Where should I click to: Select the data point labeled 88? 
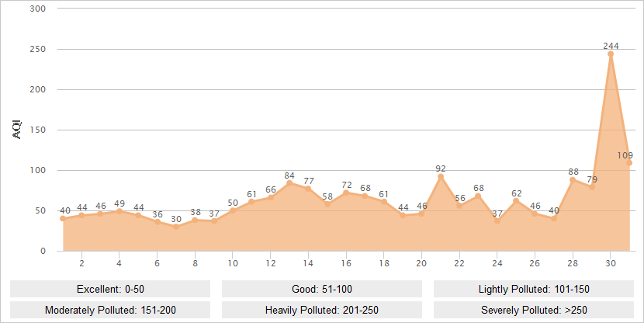point(573,179)
